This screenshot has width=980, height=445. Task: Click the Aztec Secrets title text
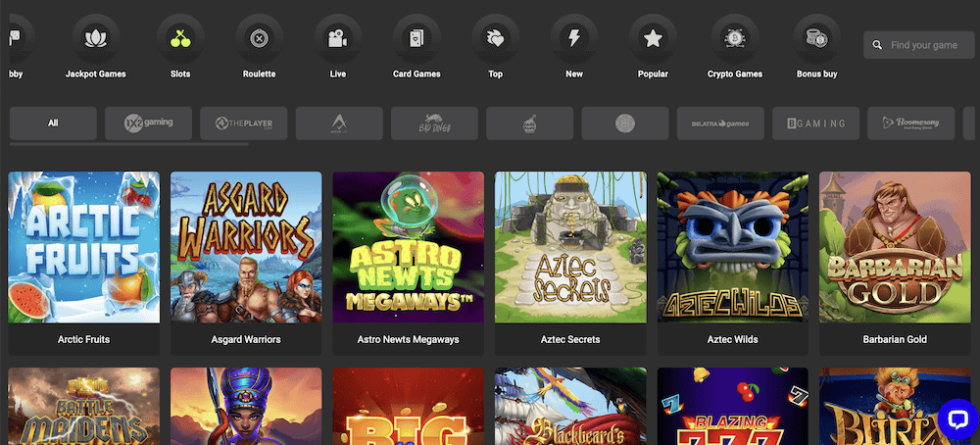[570, 339]
